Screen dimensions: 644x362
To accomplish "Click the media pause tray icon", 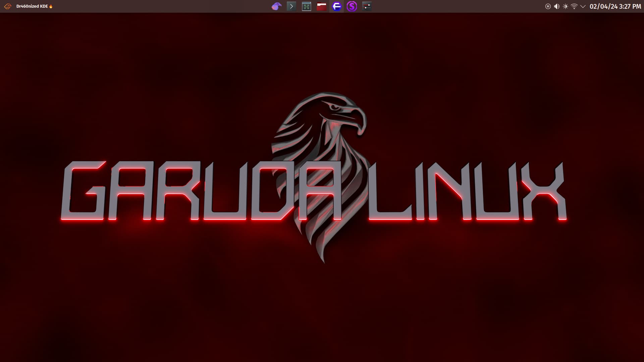I will pyautogui.click(x=548, y=6).
